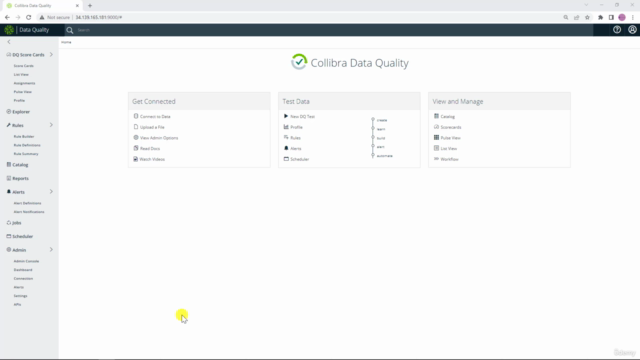Open APIs under Admin
The width and height of the screenshot is (640, 360).
click(x=17, y=304)
